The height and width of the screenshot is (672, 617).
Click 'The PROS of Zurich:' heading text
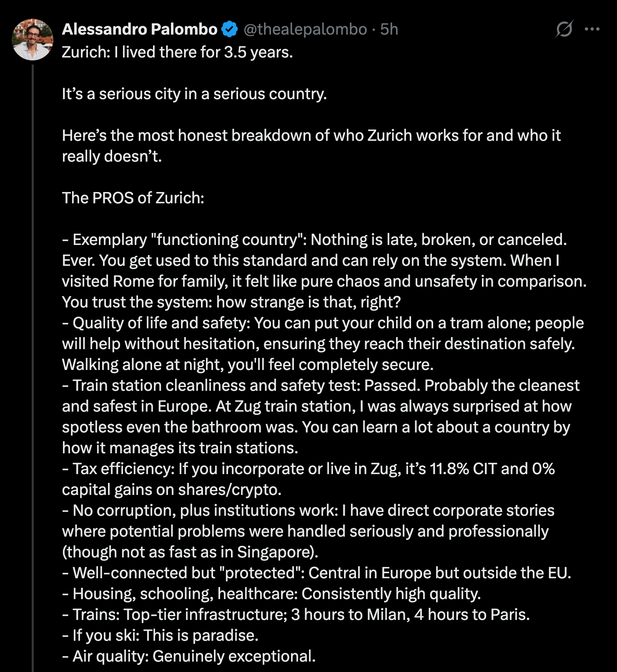coord(133,198)
